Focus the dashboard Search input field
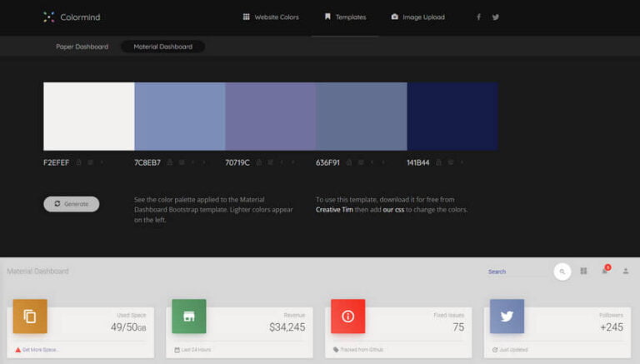Image resolution: width=640 pixels, height=364 pixels. [x=517, y=272]
